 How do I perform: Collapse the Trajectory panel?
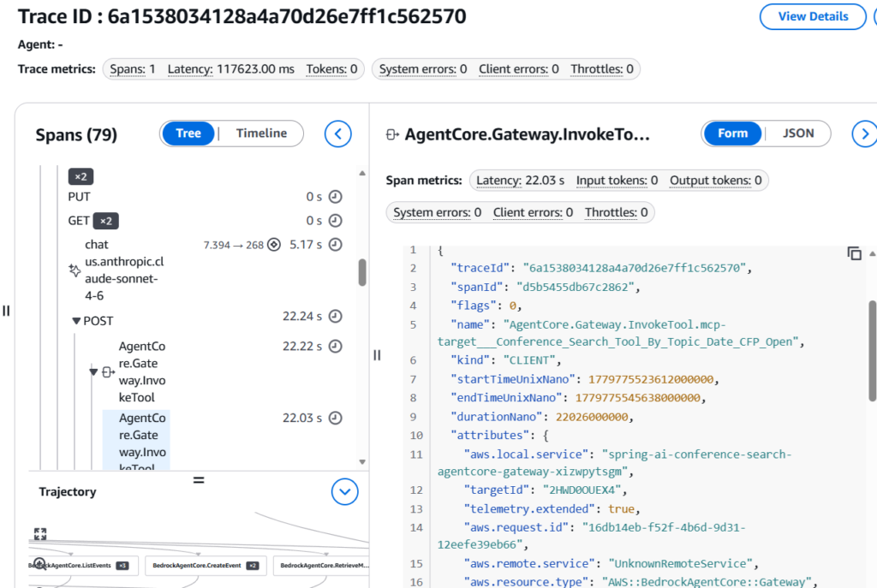pyautogui.click(x=344, y=492)
